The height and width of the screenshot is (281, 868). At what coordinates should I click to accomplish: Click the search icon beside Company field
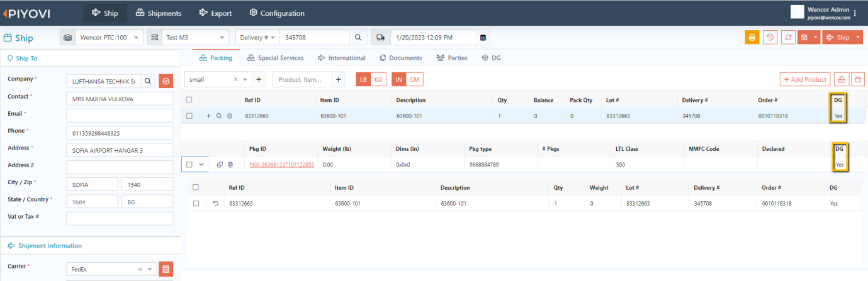(148, 81)
